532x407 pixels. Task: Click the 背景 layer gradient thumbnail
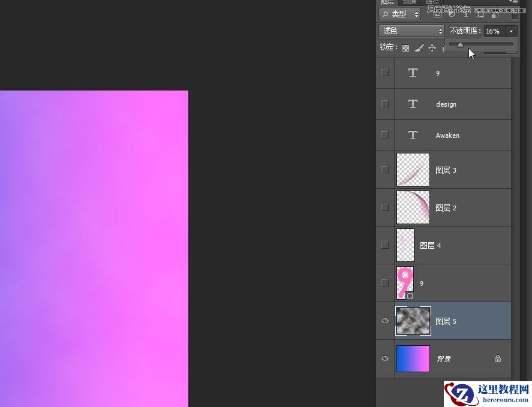(413, 358)
